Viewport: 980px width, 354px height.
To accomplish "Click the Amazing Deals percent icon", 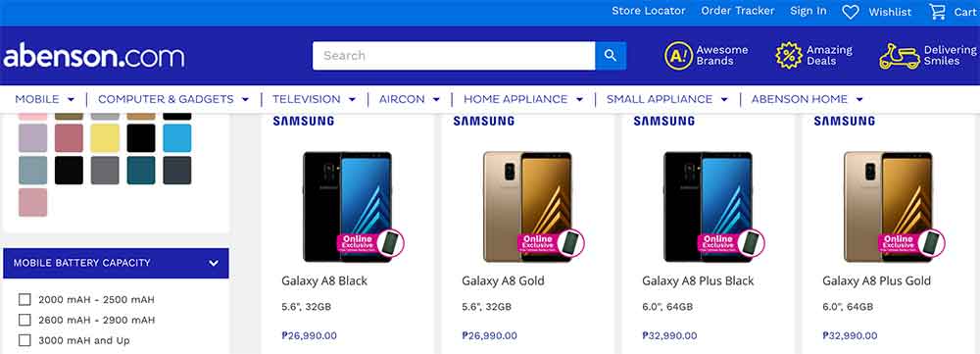I will 789,56.
